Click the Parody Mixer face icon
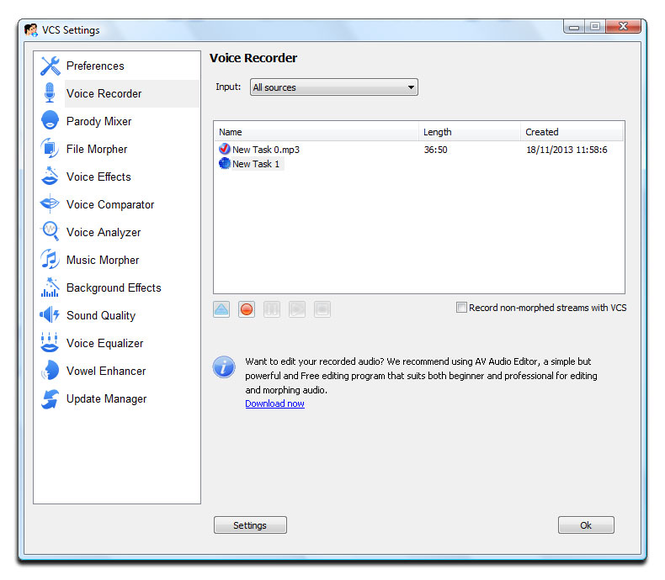Image resolution: width=665 pixels, height=580 pixels. coord(50,120)
